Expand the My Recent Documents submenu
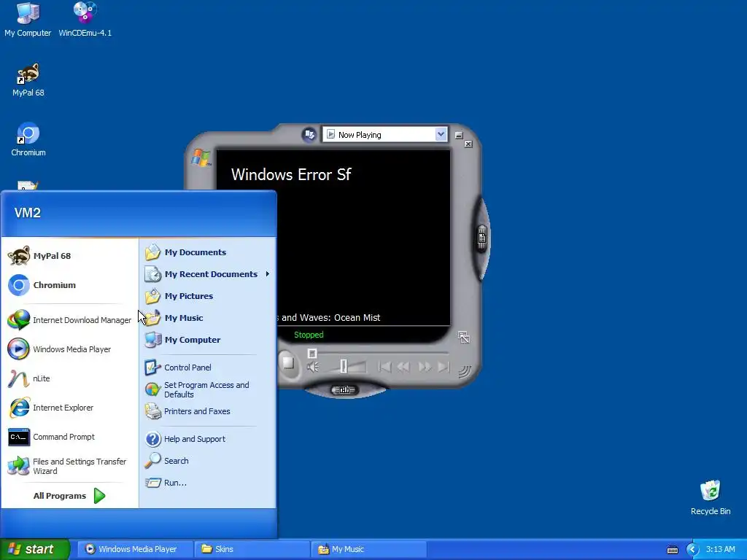 click(x=207, y=274)
